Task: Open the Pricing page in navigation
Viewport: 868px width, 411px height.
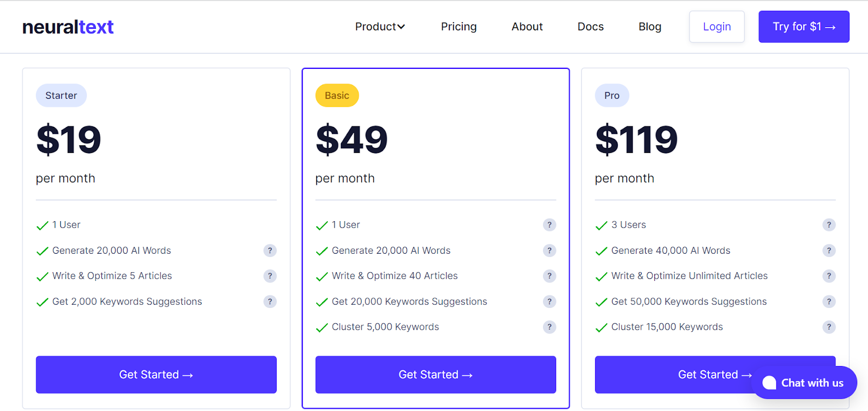Action: pyautogui.click(x=458, y=27)
